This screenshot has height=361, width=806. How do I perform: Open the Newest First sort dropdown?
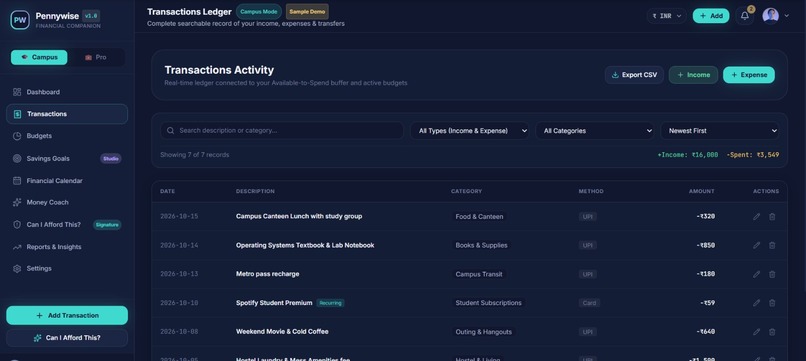(720, 131)
